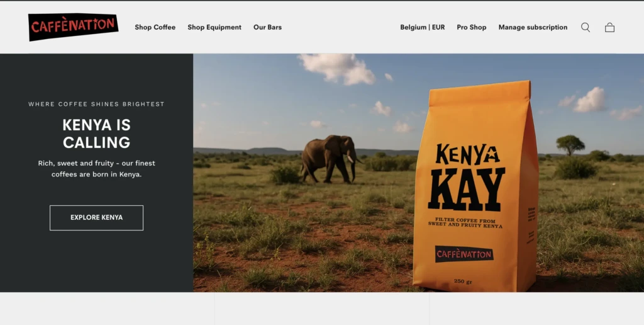Go to Our Bars page
The width and height of the screenshot is (644, 325).
tap(267, 27)
